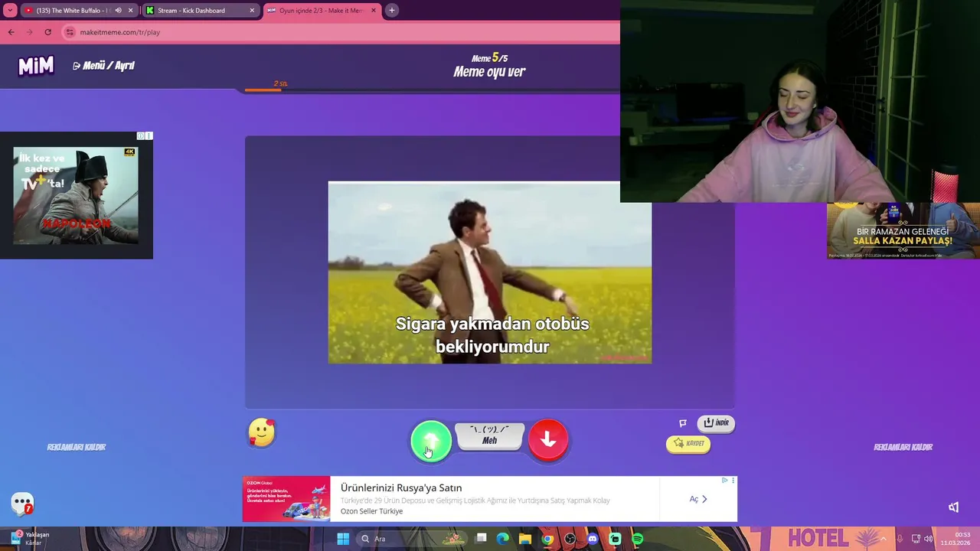Open the Salla Kazan Paylaş ad banner
The height and width of the screenshot is (551, 980).
[903, 230]
